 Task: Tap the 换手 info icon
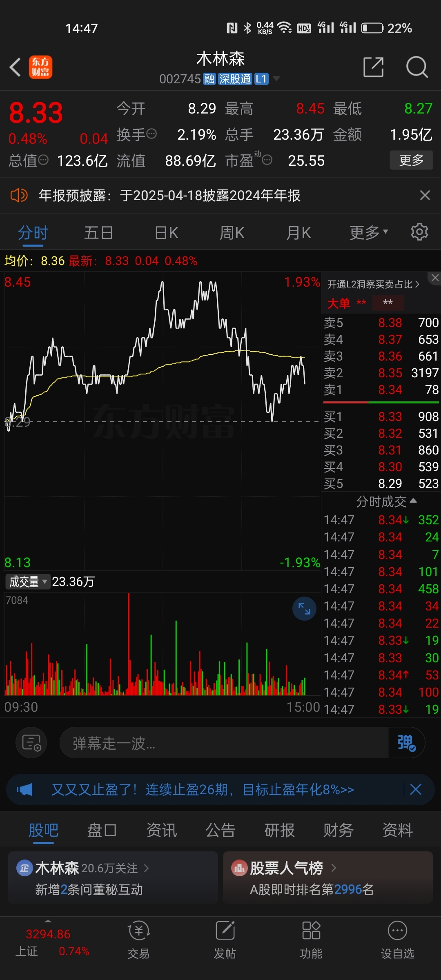pyautogui.click(x=151, y=134)
